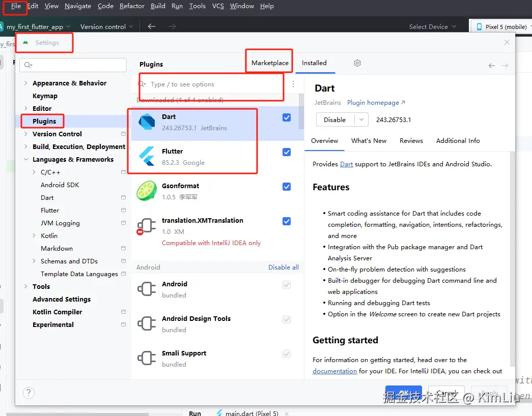Image resolution: width=532 pixels, height=416 pixels.
Task: Click the search magnifier in settings search
Action: tap(28, 65)
